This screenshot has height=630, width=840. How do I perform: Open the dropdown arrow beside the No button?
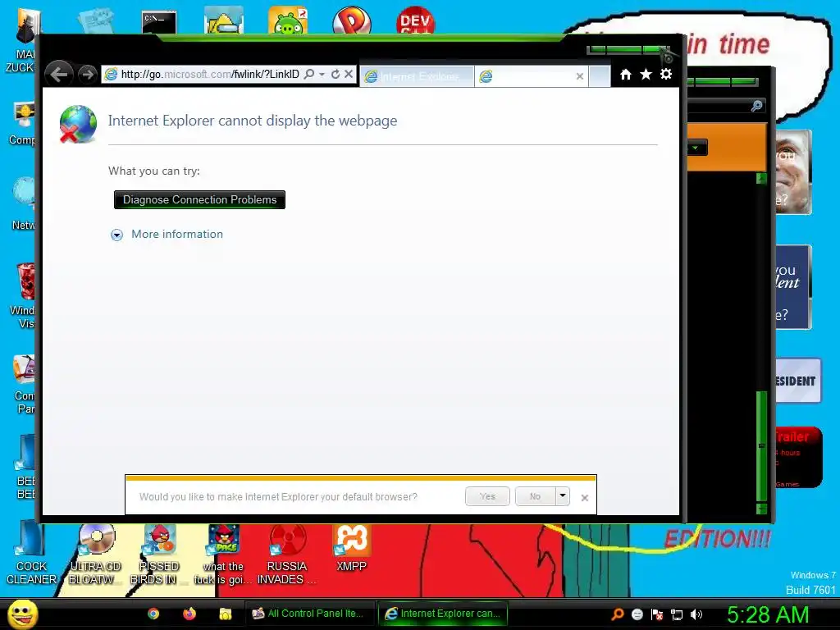pyautogui.click(x=563, y=496)
